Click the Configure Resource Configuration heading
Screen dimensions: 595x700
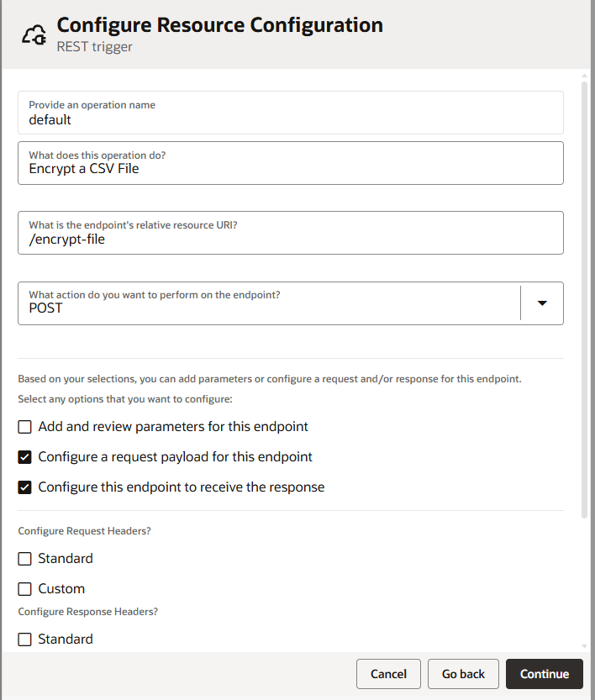(219, 25)
